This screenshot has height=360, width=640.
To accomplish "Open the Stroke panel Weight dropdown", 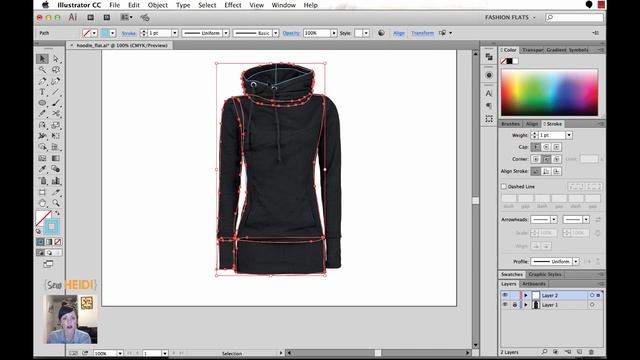I will point(569,135).
